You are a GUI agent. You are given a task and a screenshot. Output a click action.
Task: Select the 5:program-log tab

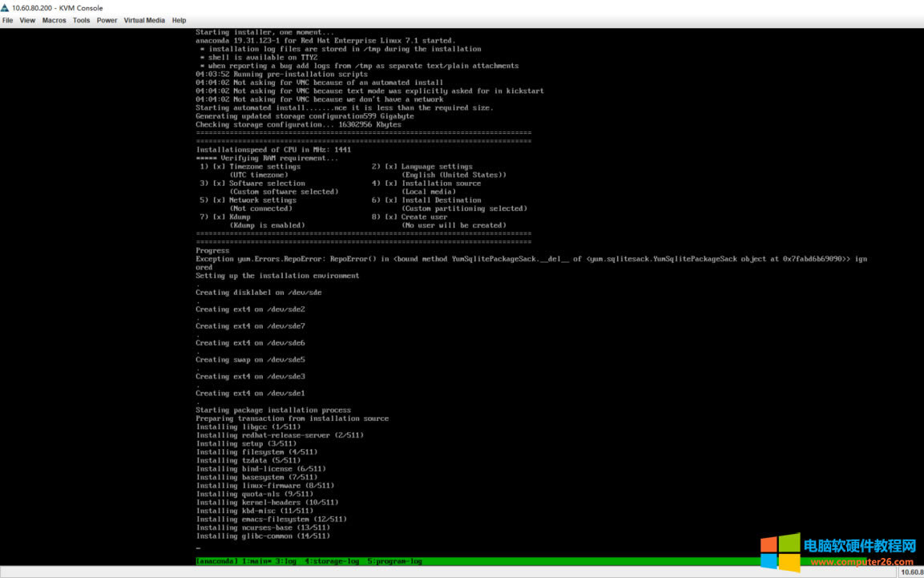pyautogui.click(x=394, y=561)
